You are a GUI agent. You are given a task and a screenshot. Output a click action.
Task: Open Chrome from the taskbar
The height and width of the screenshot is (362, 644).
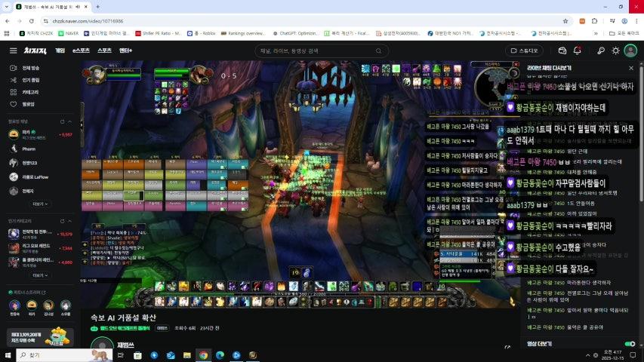[203, 355]
